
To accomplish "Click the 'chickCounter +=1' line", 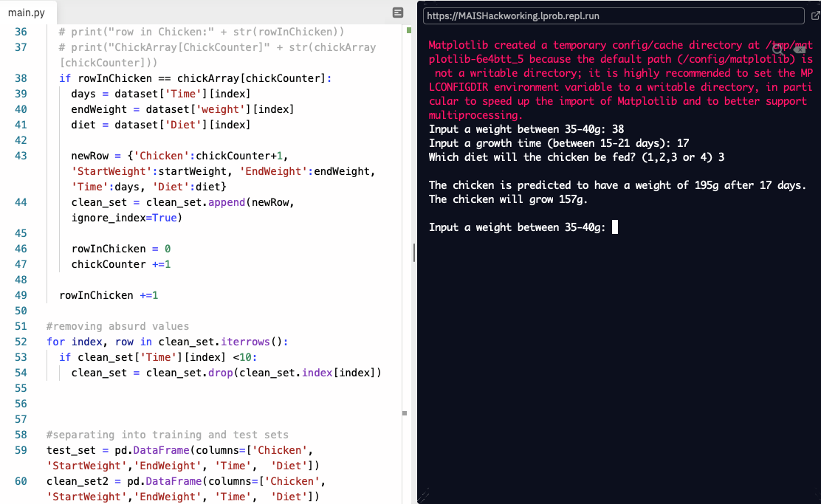I will [121, 264].
